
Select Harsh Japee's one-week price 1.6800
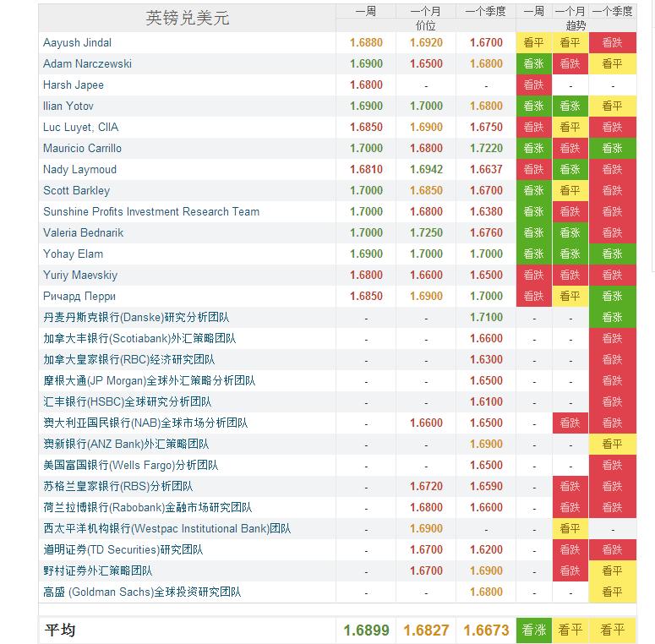pyautogui.click(x=366, y=85)
